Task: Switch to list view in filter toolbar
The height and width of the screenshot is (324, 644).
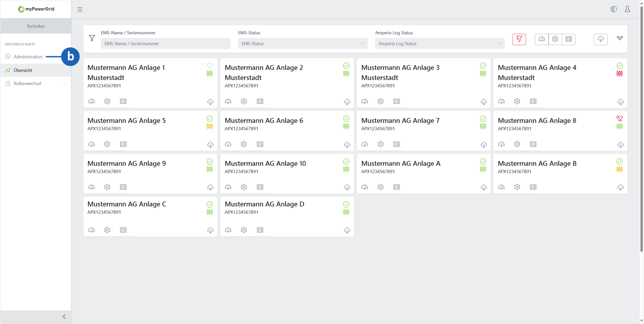Action: click(x=568, y=39)
